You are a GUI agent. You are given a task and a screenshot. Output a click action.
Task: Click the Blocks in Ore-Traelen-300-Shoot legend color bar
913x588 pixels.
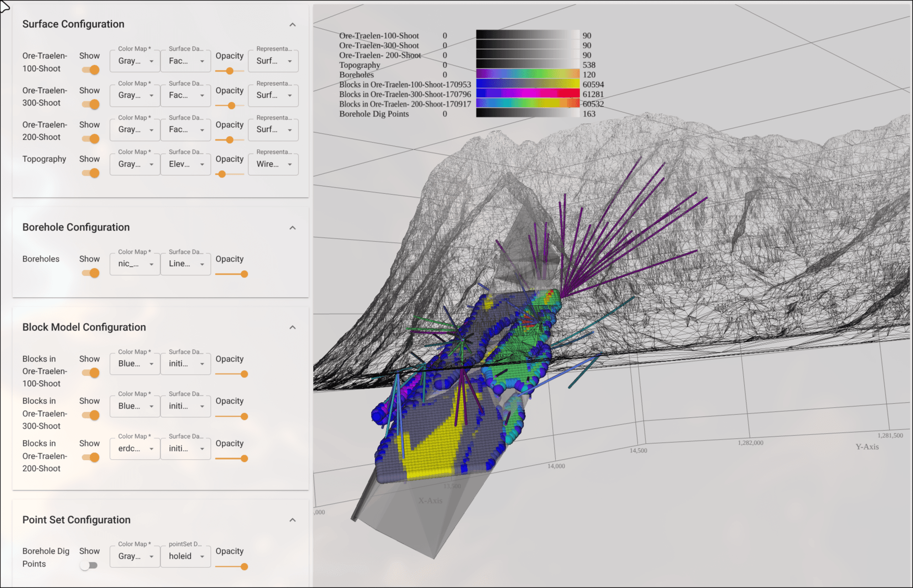click(x=527, y=94)
